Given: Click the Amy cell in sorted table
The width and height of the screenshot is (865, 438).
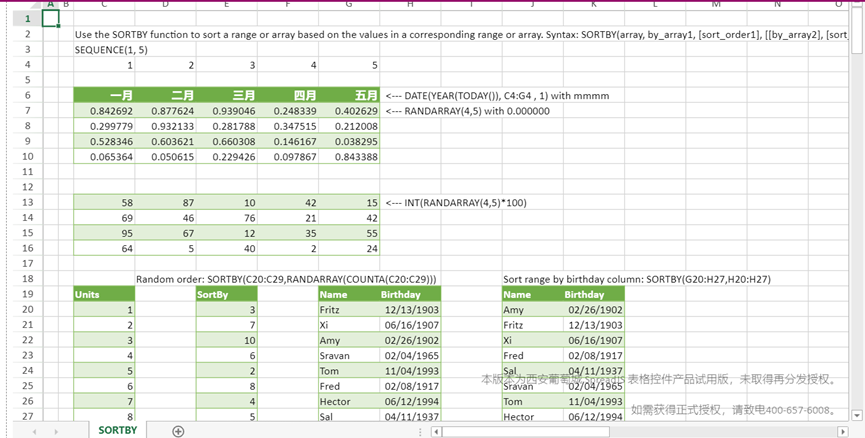Looking at the screenshot, I should [x=533, y=309].
